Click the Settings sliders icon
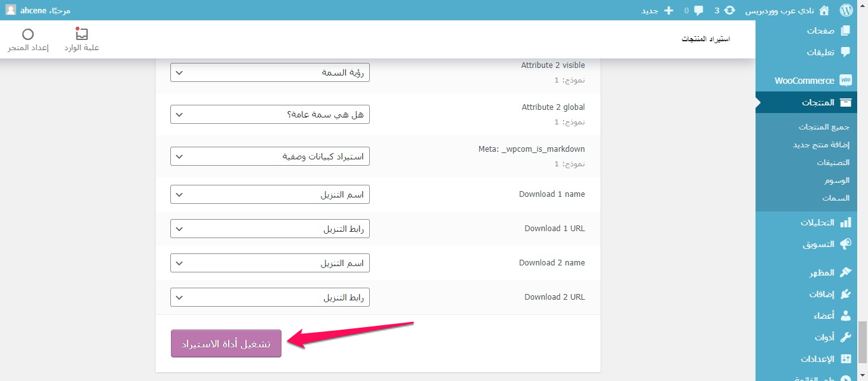868x381 pixels. [x=845, y=359]
